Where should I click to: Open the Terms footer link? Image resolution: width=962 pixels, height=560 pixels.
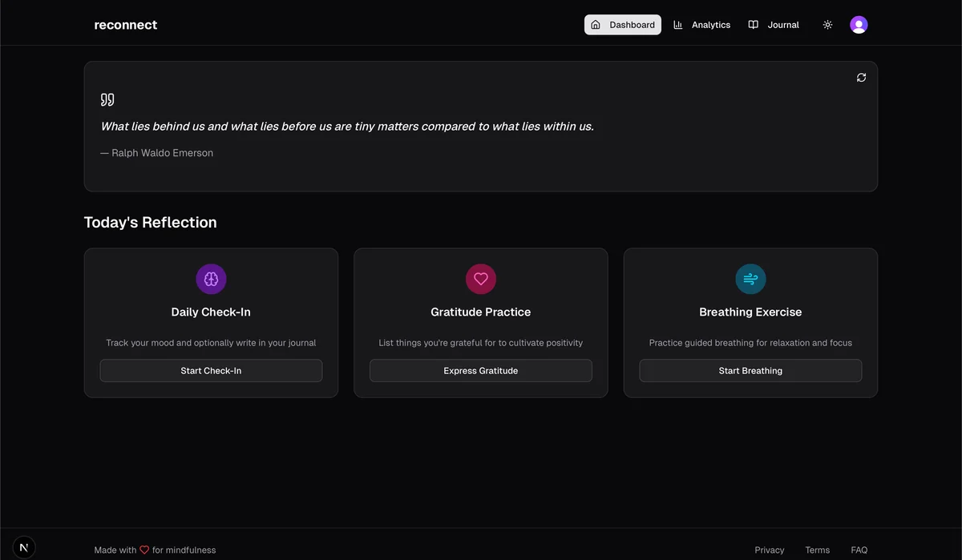click(x=817, y=550)
